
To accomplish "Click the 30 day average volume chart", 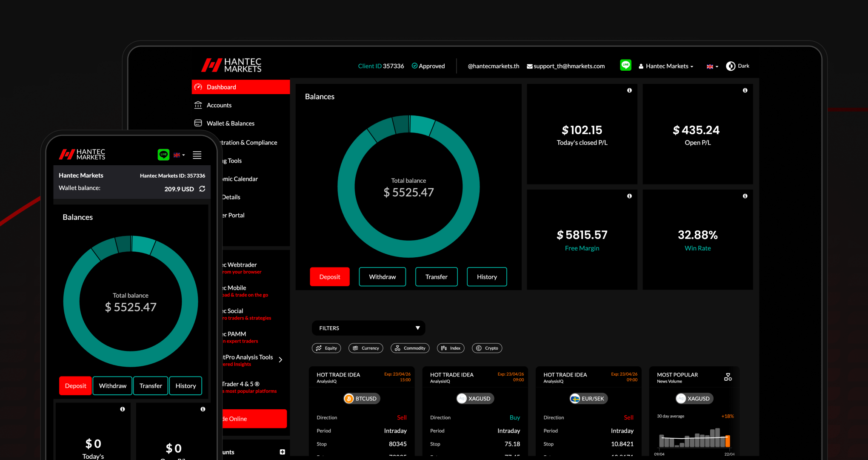I will click(x=694, y=439).
